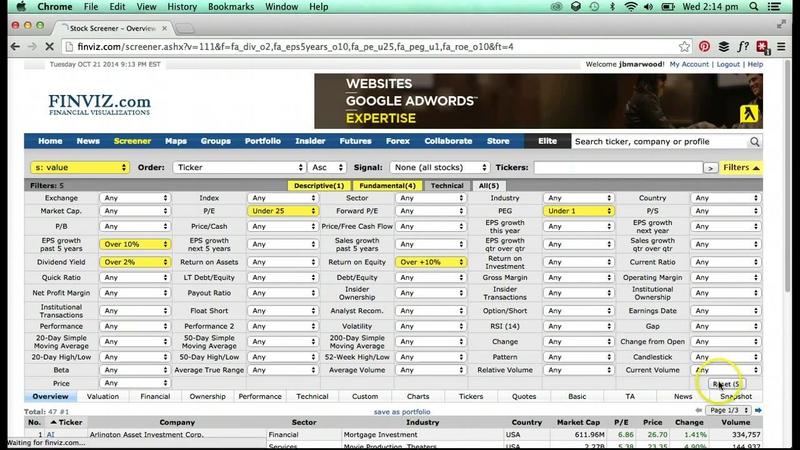Open the Apple menu
Image resolution: width=800 pixels, height=450 pixels.
click(x=21, y=7)
